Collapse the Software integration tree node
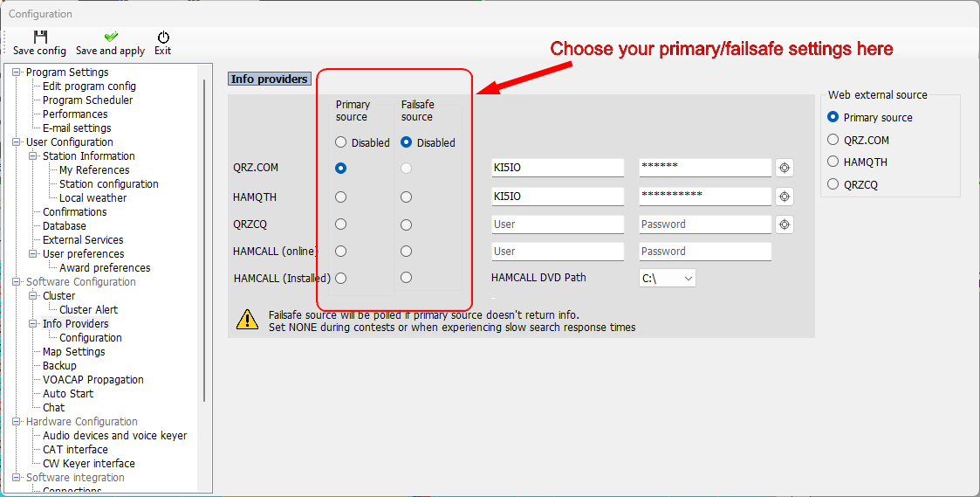980x497 pixels. point(17,477)
